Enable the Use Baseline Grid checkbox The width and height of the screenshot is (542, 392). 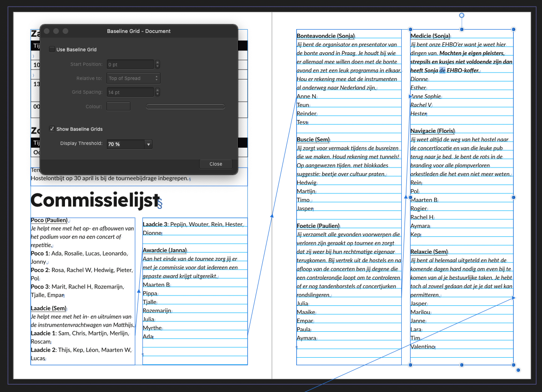click(x=52, y=49)
